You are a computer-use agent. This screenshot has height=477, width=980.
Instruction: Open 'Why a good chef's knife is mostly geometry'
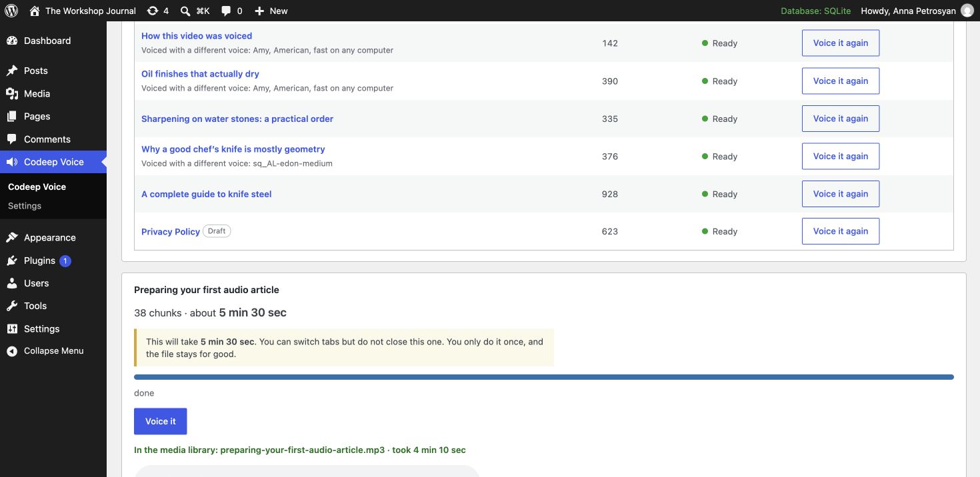pos(233,149)
